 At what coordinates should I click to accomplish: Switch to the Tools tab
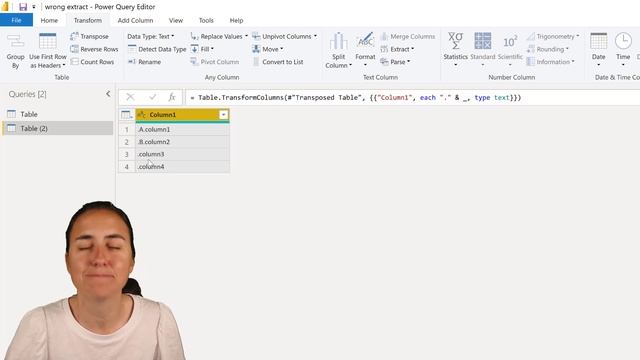click(x=206, y=20)
